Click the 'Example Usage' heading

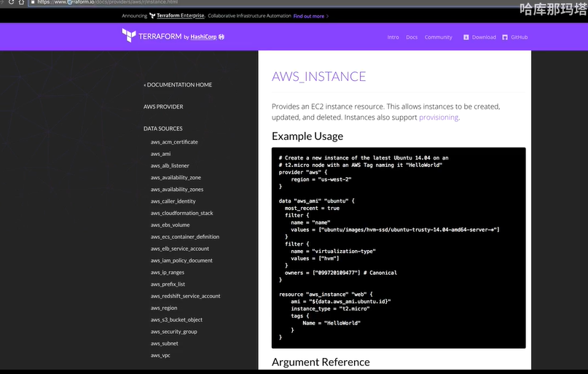coord(307,136)
